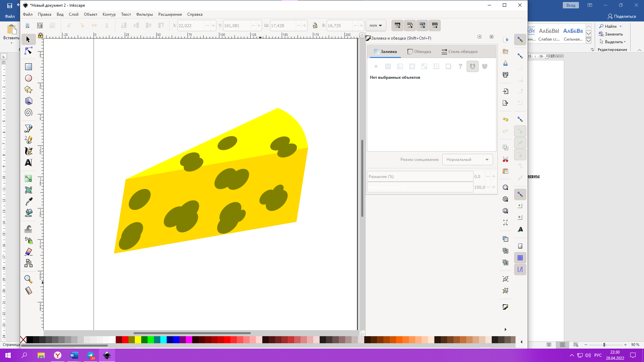Select the Selector arrow tool
Viewport: 644px width, 362px height.
click(x=29, y=40)
